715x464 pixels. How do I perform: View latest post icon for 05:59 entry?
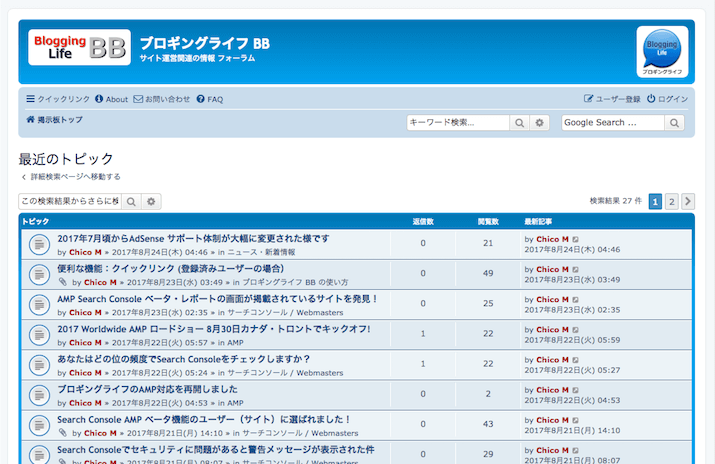click(575, 330)
